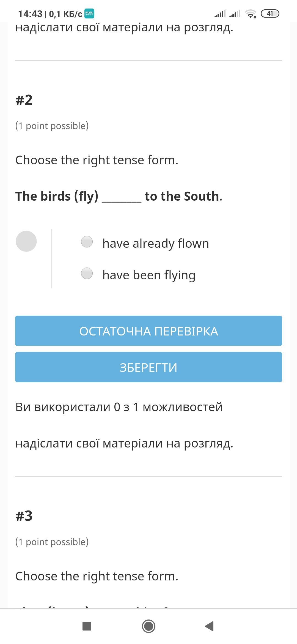Image resolution: width=297 pixels, height=644 pixels.
Task: Click the 'have been flying' answer label
Action: [x=149, y=275]
